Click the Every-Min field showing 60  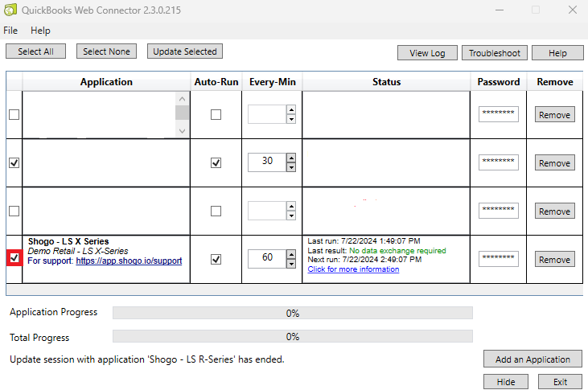[x=267, y=259]
